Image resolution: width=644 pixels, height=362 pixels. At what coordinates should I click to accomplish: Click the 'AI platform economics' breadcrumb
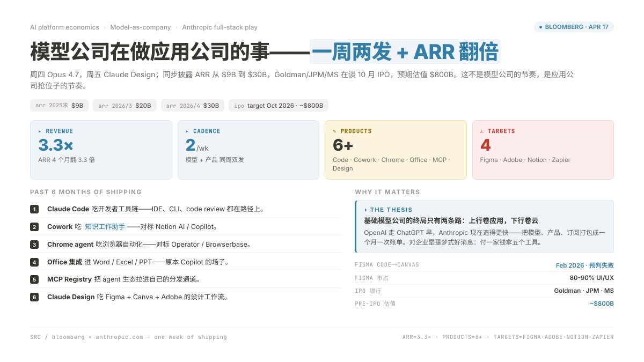(65, 27)
